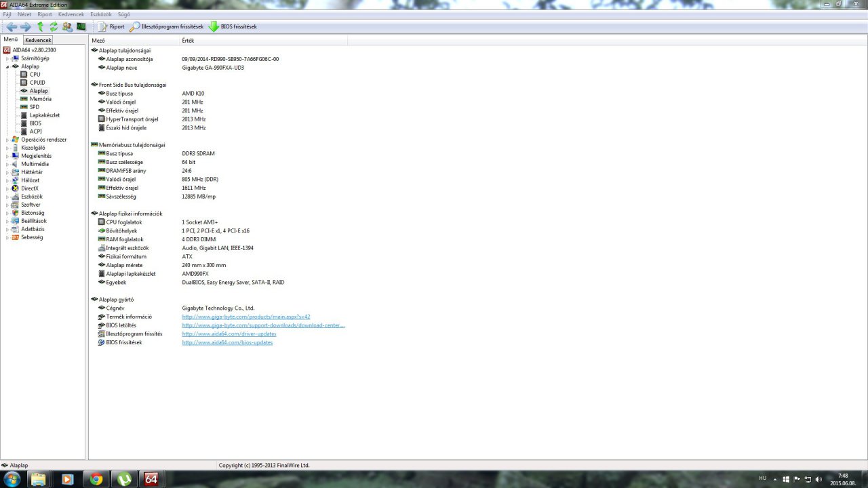Image resolution: width=868 pixels, height=488 pixels.
Task: Open the Windows Start button
Action: pyautogui.click(x=12, y=479)
